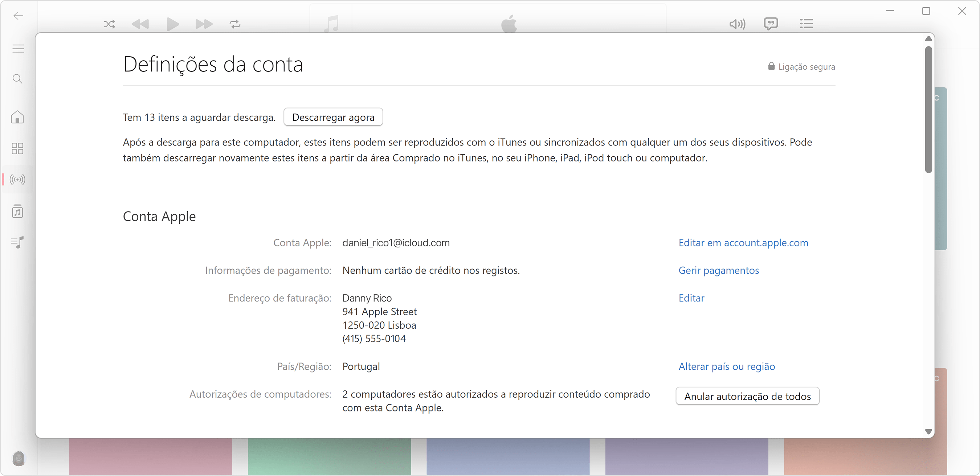Viewport: 980px width, 476px height.
Task: Open the Up Next queue list
Action: pos(806,24)
